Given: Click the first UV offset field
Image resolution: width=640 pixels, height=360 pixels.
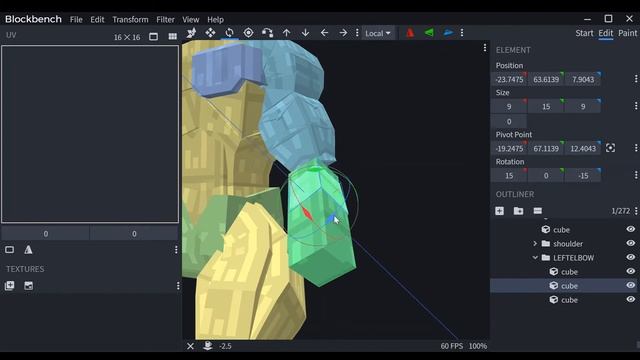Looking at the screenshot, I should click(x=46, y=234).
